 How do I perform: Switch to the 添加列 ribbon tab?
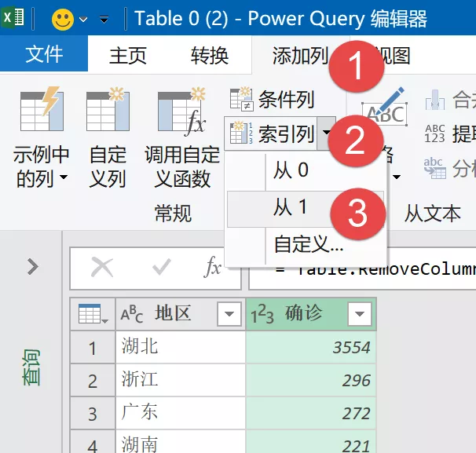(300, 55)
